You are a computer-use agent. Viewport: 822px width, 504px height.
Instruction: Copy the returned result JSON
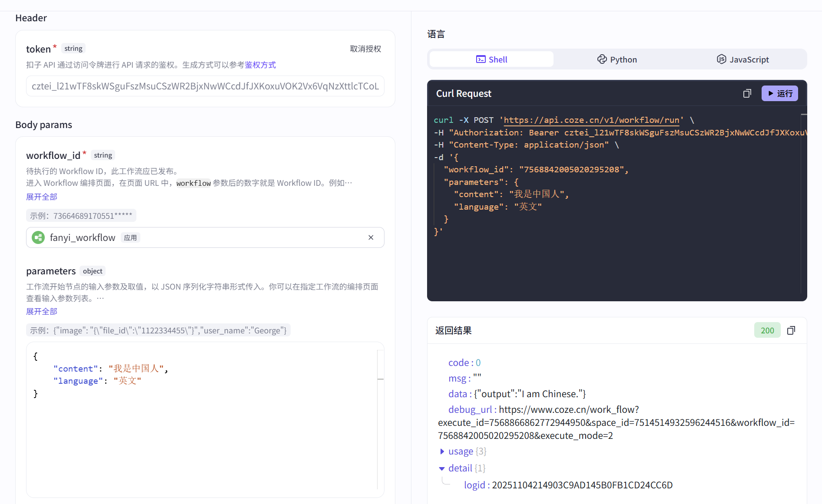click(791, 330)
